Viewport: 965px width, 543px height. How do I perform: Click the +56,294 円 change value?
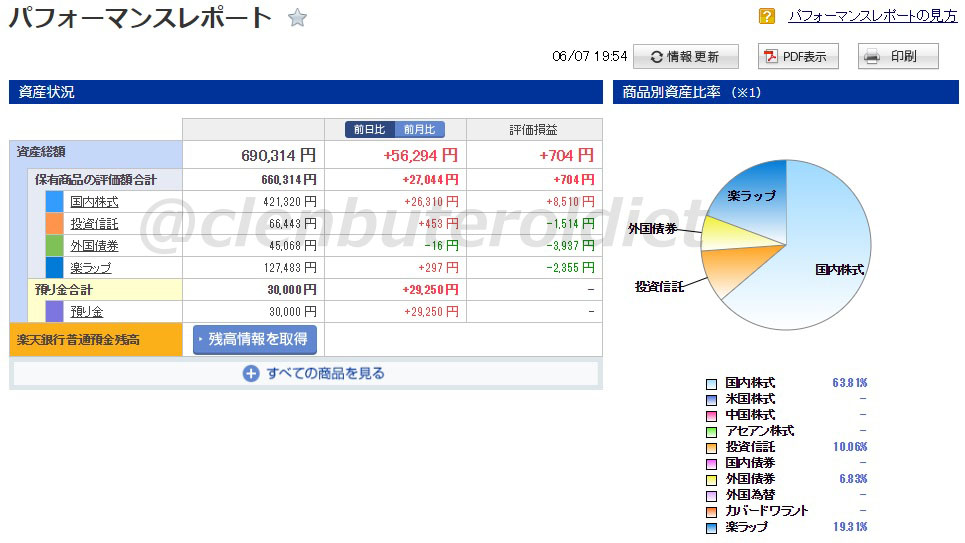pyautogui.click(x=420, y=156)
